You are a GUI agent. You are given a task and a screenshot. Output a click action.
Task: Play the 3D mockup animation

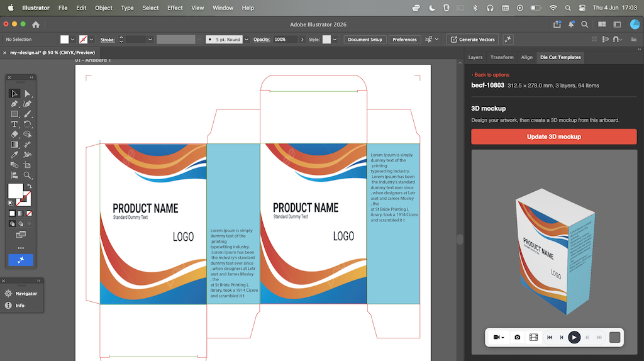(574, 337)
